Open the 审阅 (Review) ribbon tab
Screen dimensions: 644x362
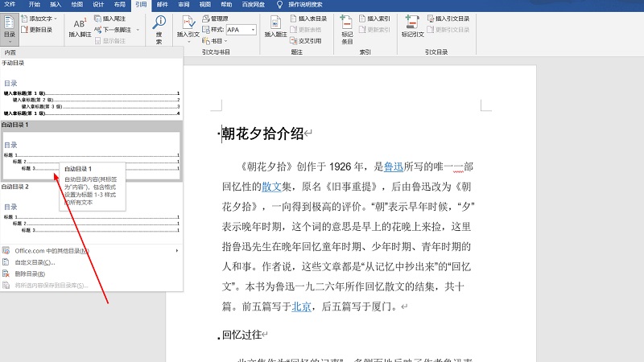coord(184,4)
